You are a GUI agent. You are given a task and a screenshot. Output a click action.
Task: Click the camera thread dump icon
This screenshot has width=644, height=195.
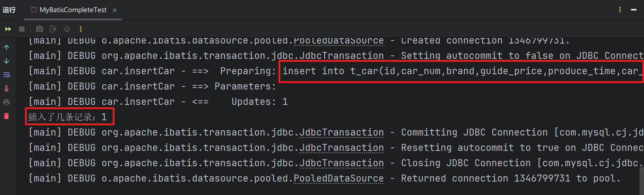tap(39, 29)
